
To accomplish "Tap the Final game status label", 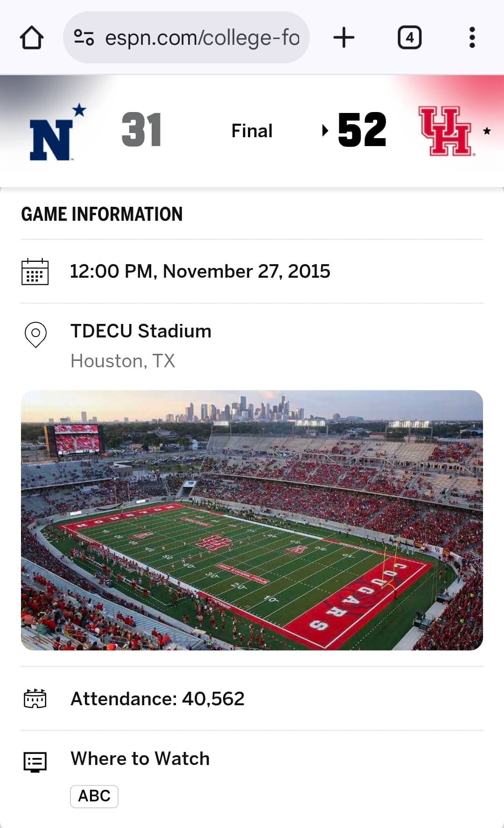I will click(x=252, y=131).
